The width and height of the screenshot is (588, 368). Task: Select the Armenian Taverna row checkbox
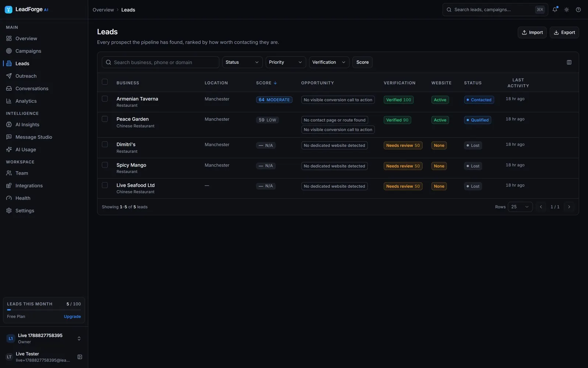tap(105, 99)
